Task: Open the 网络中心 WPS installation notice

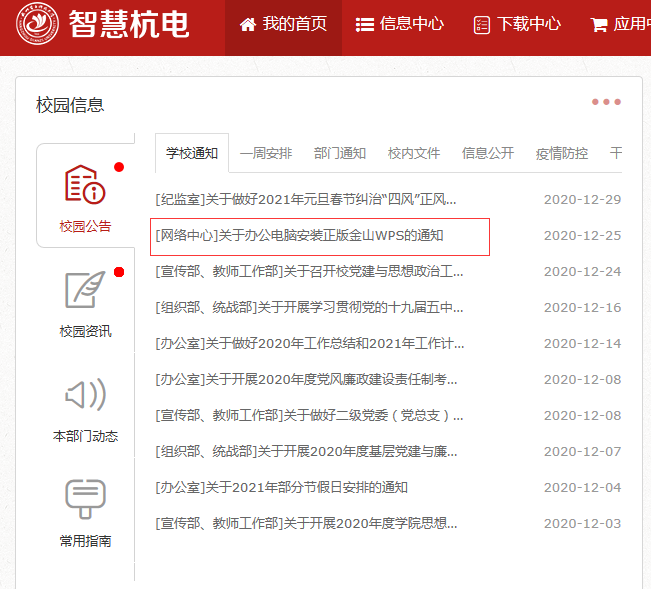Action: pyautogui.click(x=300, y=236)
